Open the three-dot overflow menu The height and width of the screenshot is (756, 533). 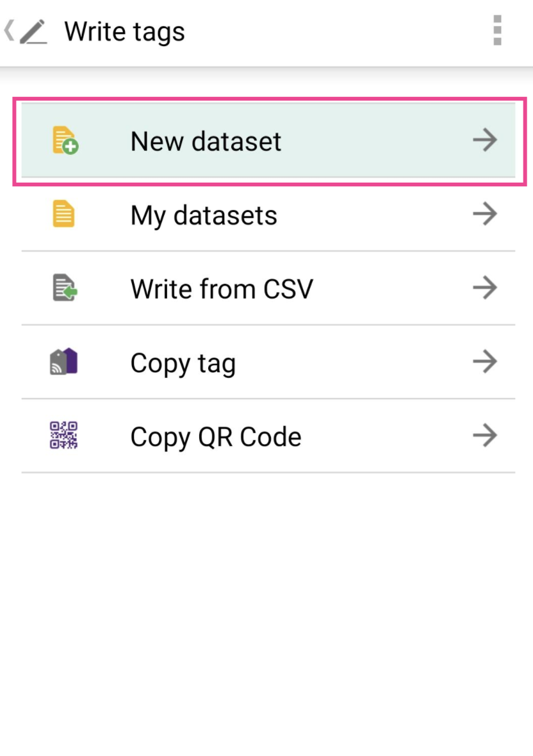tap(497, 31)
